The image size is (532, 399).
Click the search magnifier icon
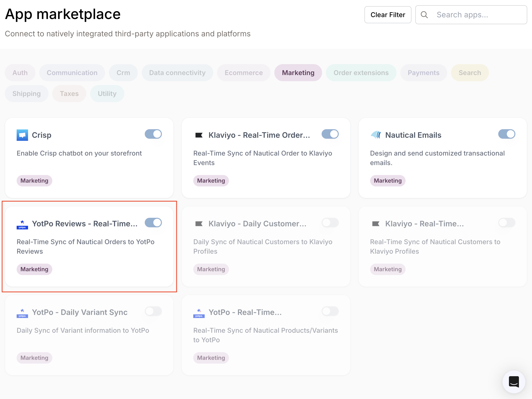(424, 14)
